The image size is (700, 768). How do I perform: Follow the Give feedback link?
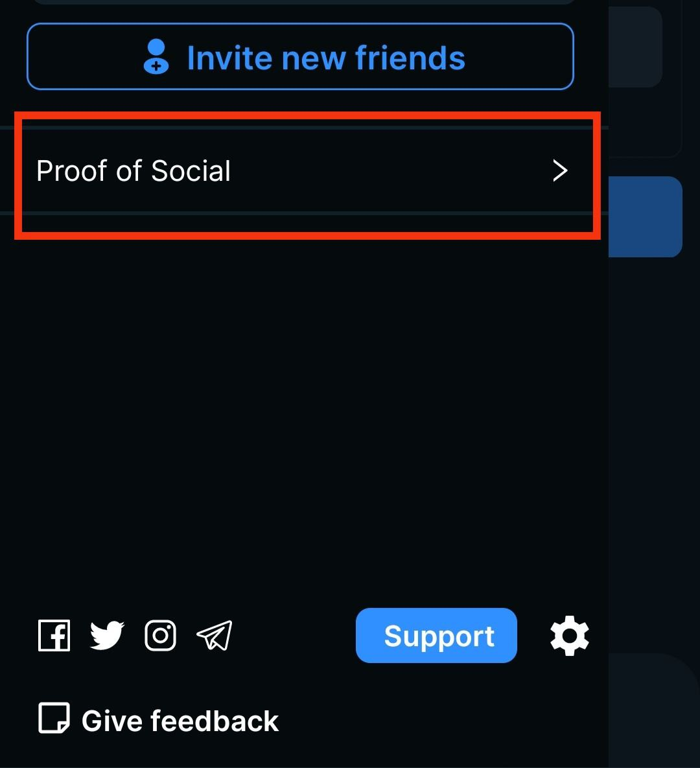coord(180,721)
